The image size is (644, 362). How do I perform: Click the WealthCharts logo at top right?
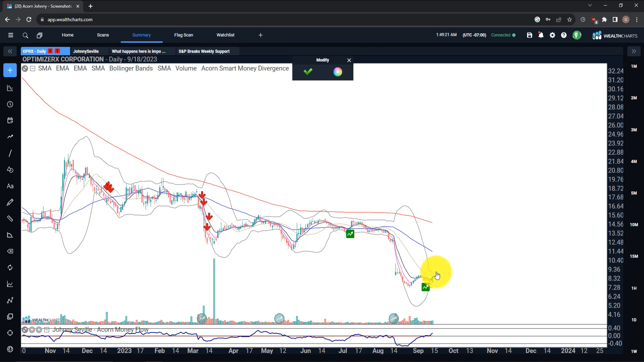click(x=615, y=36)
